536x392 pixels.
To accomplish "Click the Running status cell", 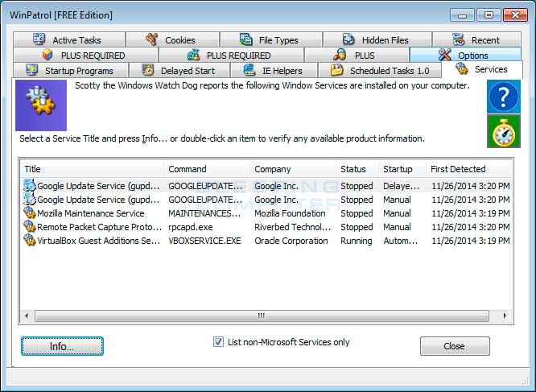I will [357, 241].
